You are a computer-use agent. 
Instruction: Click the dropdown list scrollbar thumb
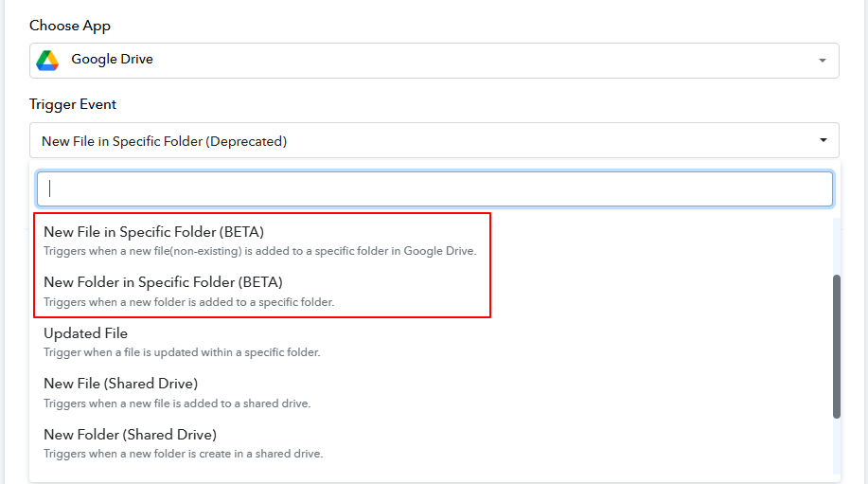click(836, 346)
